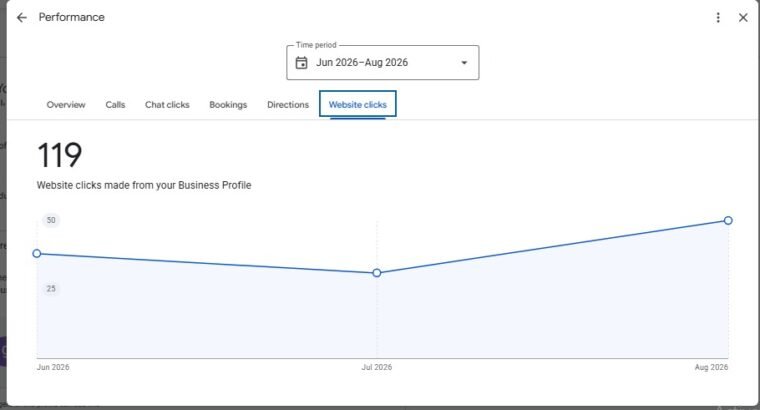
Task: Select the Directions tab
Action: [x=288, y=105]
